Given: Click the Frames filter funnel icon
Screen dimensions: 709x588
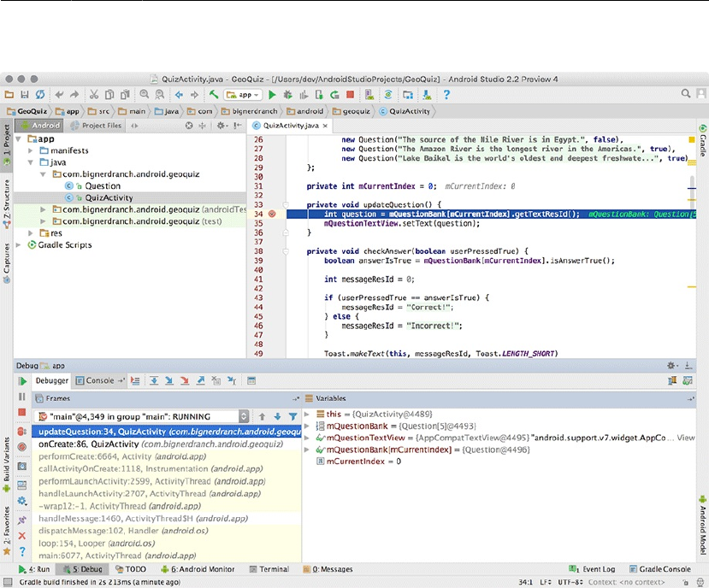Looking at the screenshot, I should tap(292, 416).
